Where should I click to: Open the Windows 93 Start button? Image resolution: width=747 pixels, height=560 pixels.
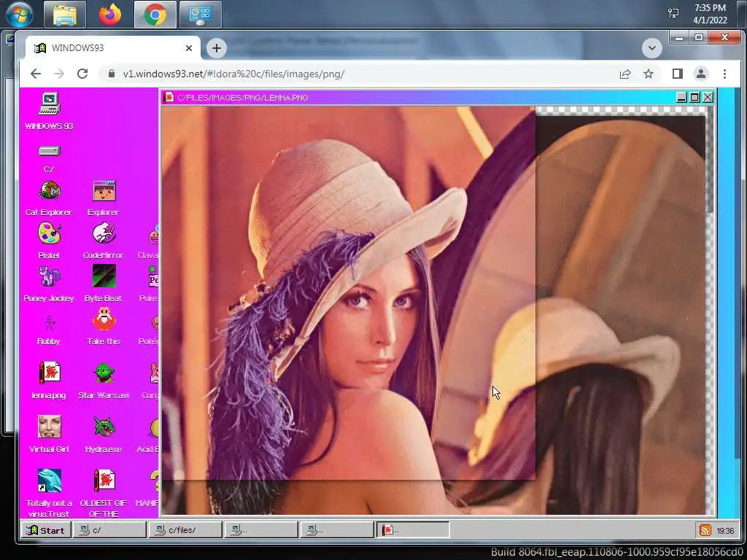click(46, 530)
